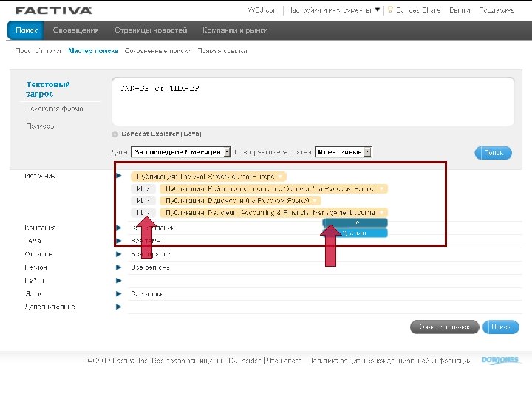The height and width of the screenshot is (399, 532).
Task: Switch to the Оповещения tab
Action: point(75,30)
